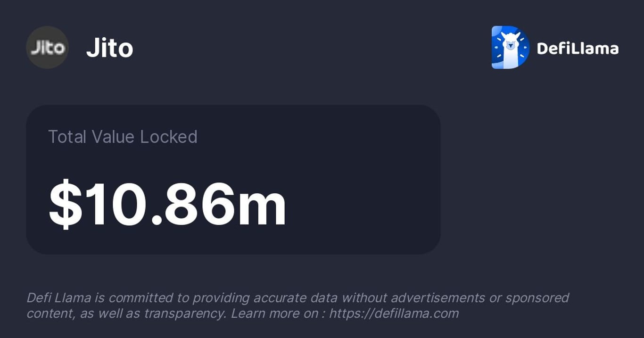This screenshot has width=644, height=338.
Task: Click the Total Value Locked label
Action: (123, 137)
